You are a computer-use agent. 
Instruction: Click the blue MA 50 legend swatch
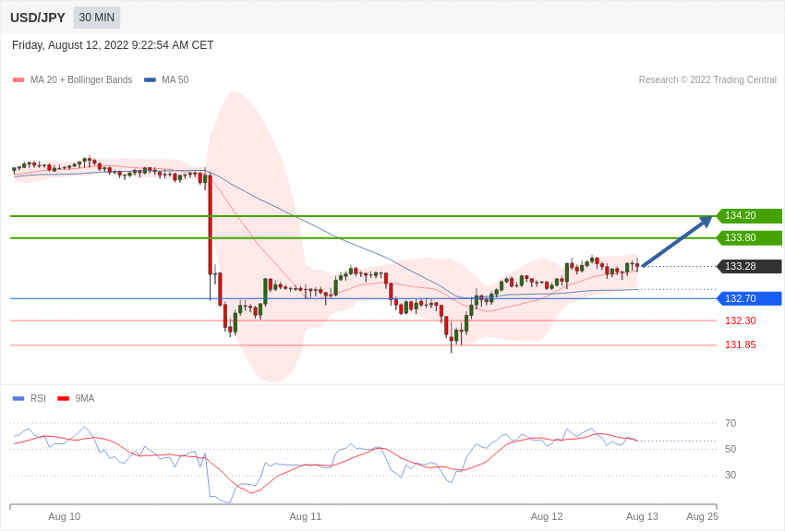[x=150, y=79]
